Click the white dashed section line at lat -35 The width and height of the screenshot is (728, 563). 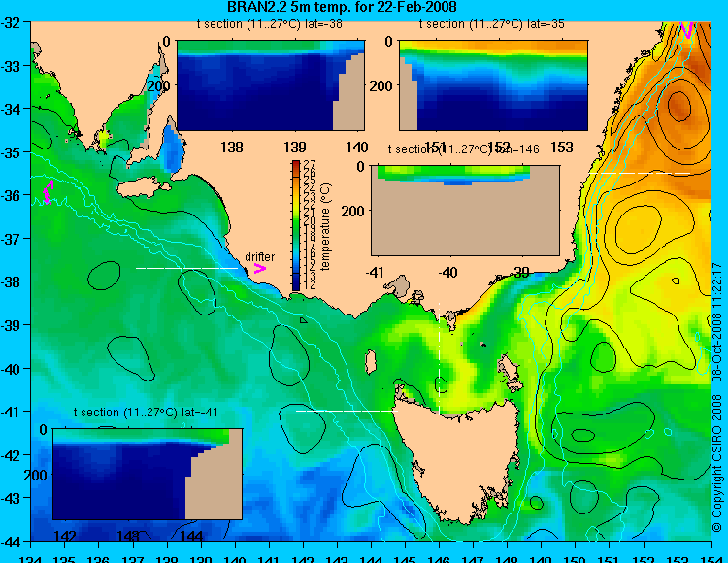[640, 173]
